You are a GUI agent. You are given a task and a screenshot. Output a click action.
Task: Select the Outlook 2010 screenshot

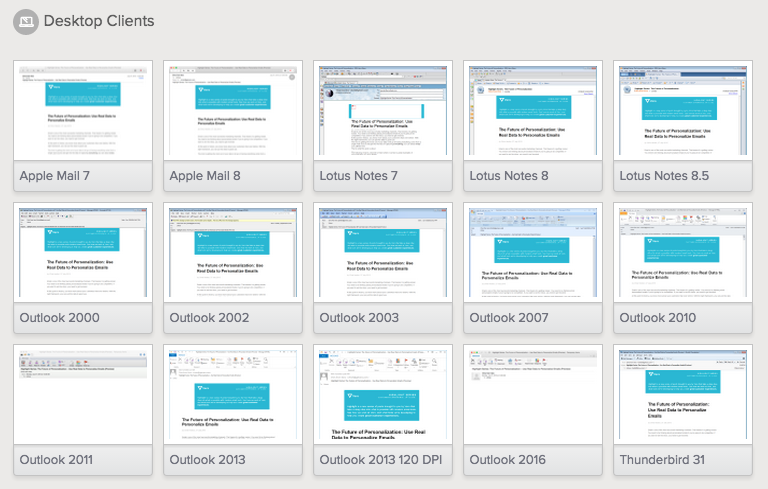[683, 253]
